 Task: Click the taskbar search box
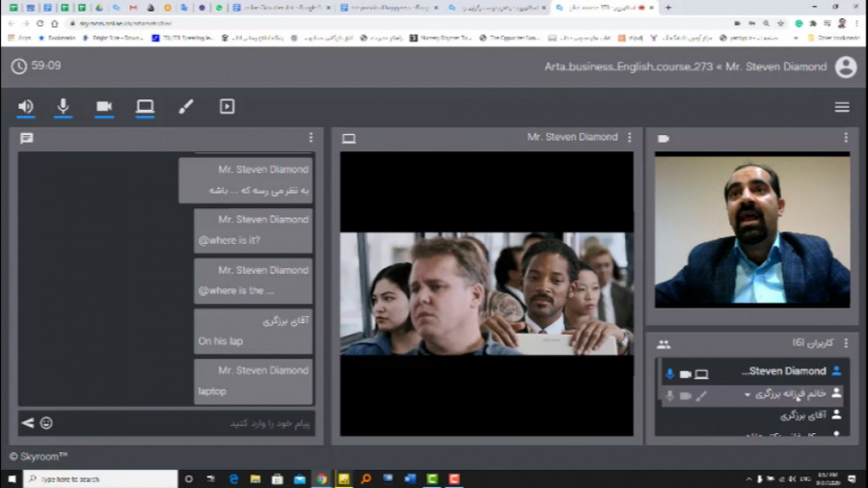(100, 479)
